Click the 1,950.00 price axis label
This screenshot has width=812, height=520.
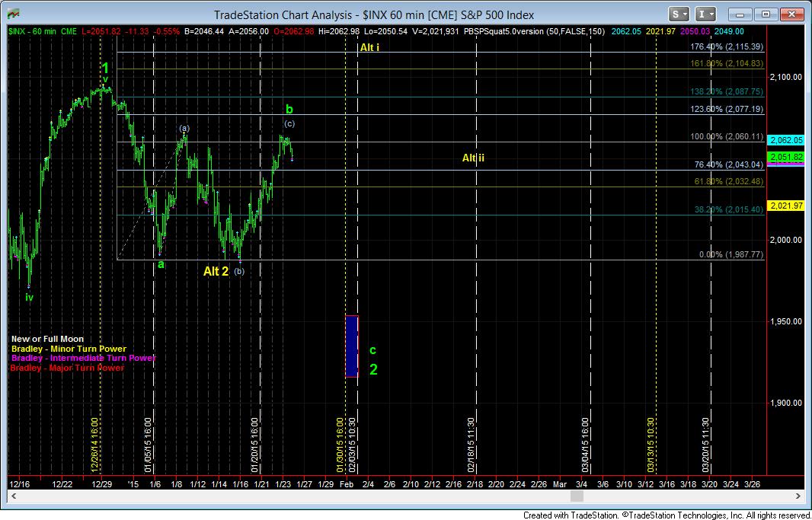tap(787, 321)
